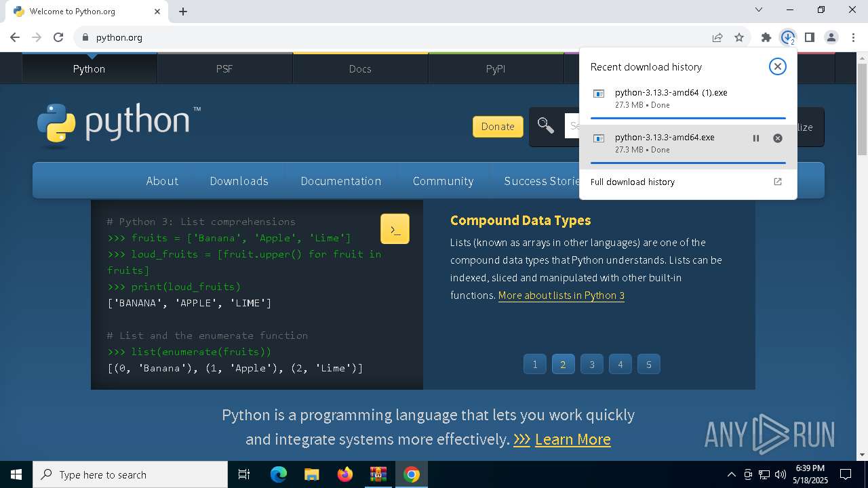This screenshot has height=488, width=868.
Task: Open the clock showing 6:39 PM
Action: point(810,474)
